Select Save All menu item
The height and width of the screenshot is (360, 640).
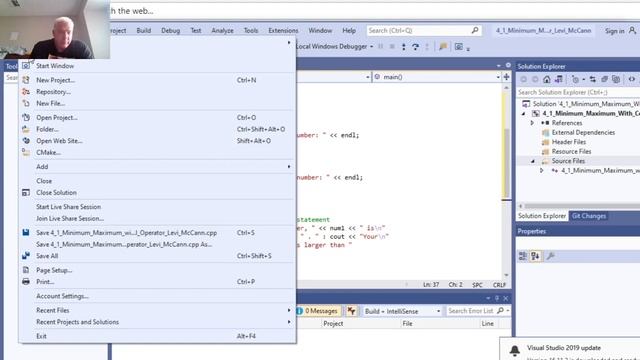coord(47,256)
